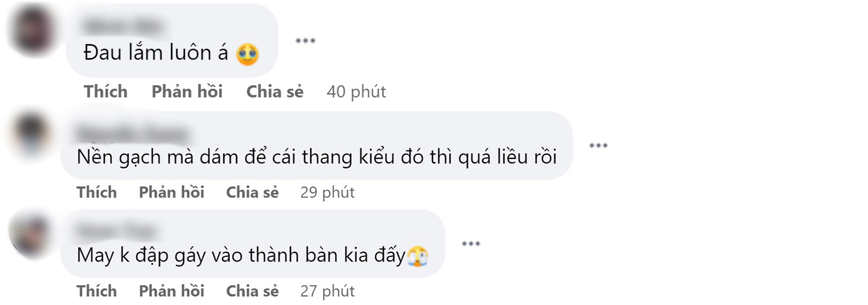
Task: Click the "40 phút" timestamp
Action: coord(356,92)
